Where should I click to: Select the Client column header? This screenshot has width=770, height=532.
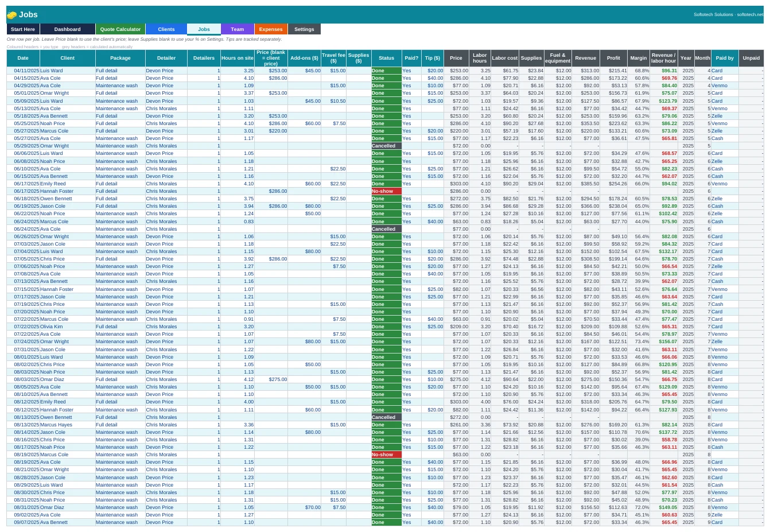(68, 58)
